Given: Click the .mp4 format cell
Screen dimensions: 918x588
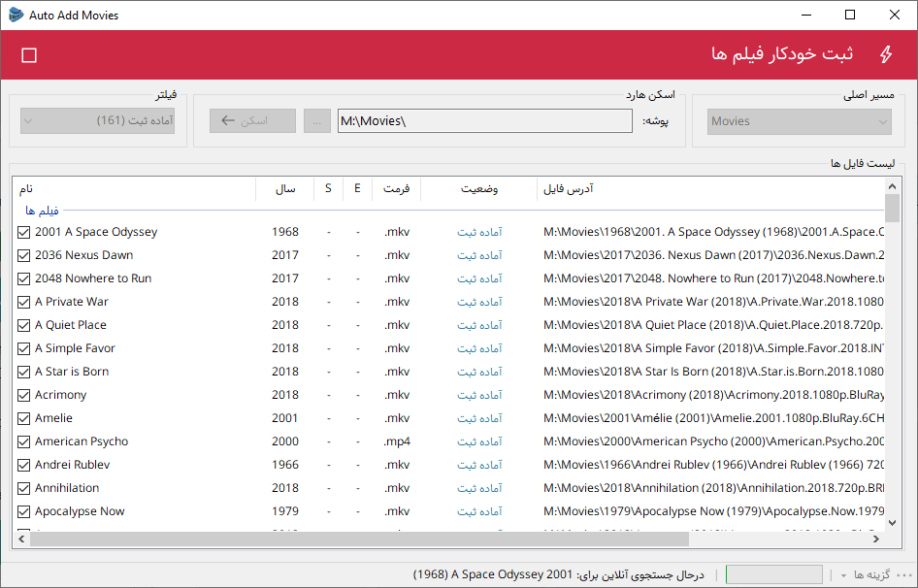Looking at the screenshot, I should (397, 441).
